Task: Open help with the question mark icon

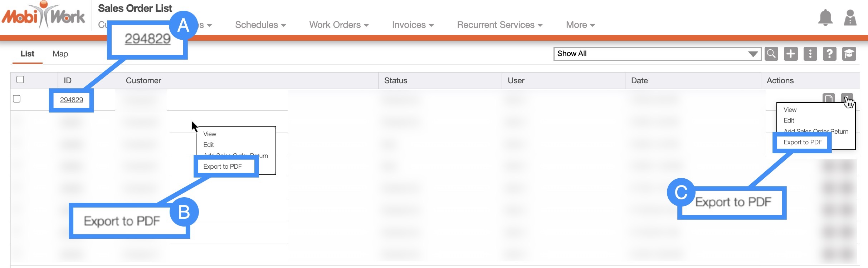Action: pos(829,54)
